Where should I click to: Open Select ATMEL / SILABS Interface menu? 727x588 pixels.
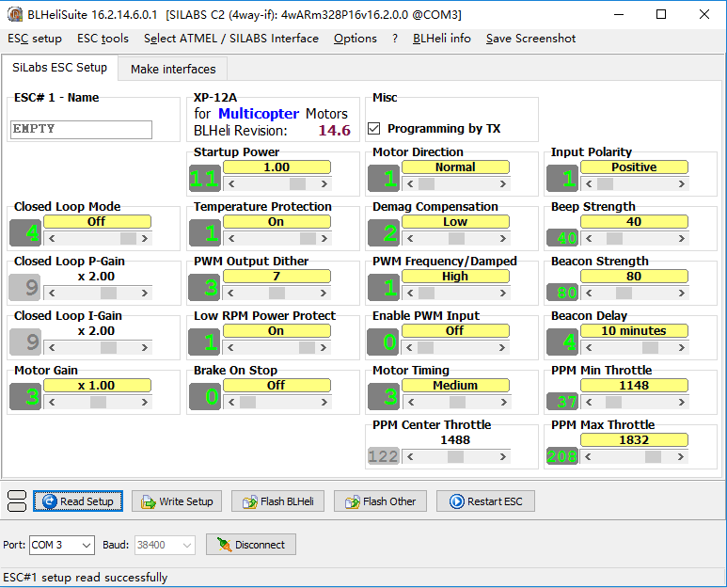(230, 39)
